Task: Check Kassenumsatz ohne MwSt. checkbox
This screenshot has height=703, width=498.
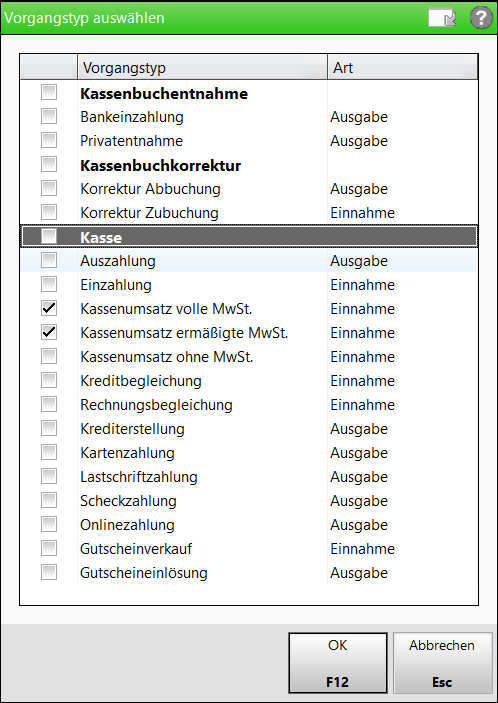Action: pyautogui.click(x=49, y=356)
